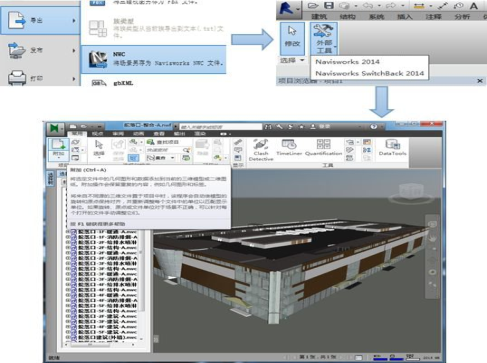Open the Quantification tool
The height and width of the screenshot is (363, 487).
point(323,148)
